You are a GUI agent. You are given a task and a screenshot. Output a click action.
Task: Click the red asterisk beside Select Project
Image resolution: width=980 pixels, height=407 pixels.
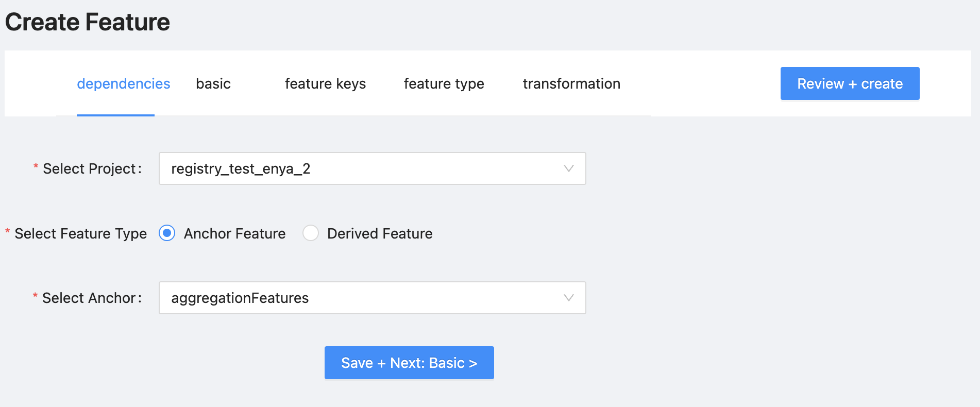tap(36, 167)
